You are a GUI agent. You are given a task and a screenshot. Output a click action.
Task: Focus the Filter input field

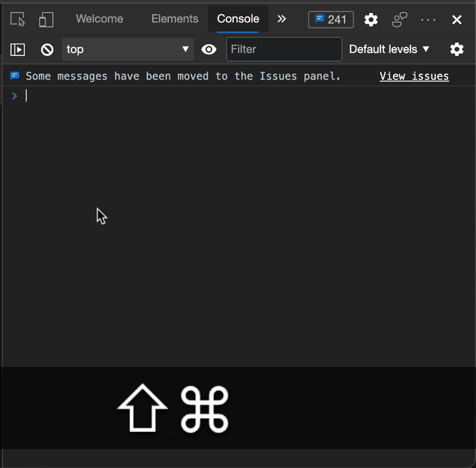(x=284, y=49)
